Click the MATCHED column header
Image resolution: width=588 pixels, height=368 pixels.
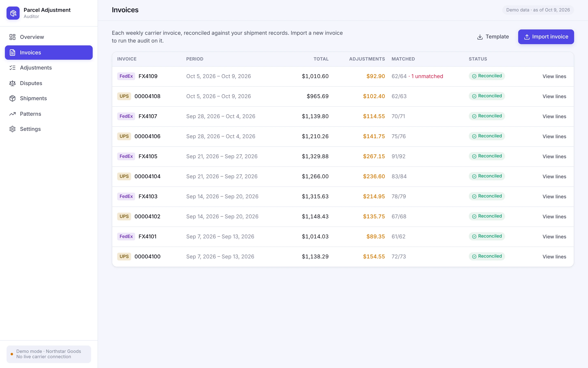click(403, 59)
